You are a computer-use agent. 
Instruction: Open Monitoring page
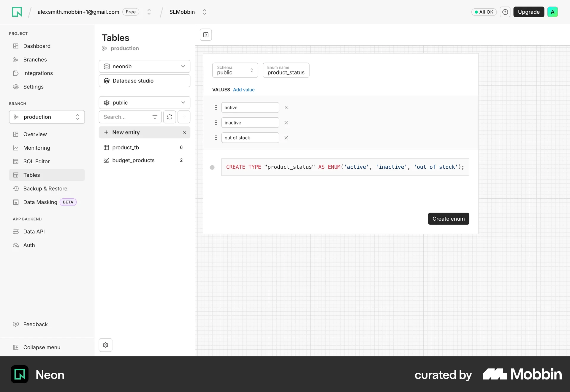coord(47,148)
